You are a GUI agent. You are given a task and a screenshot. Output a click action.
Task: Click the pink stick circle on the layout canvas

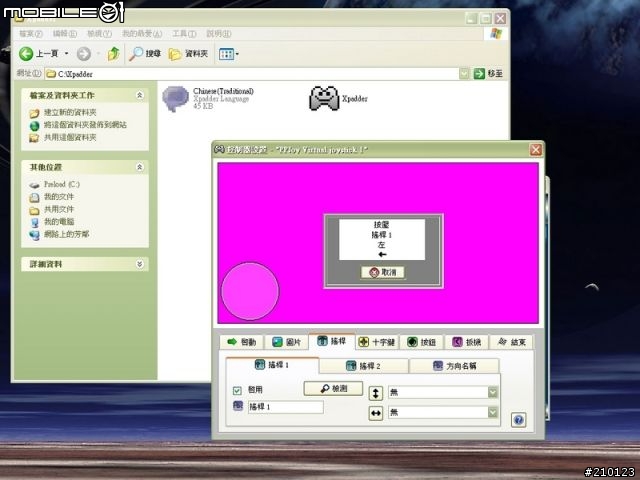point(250,291)
